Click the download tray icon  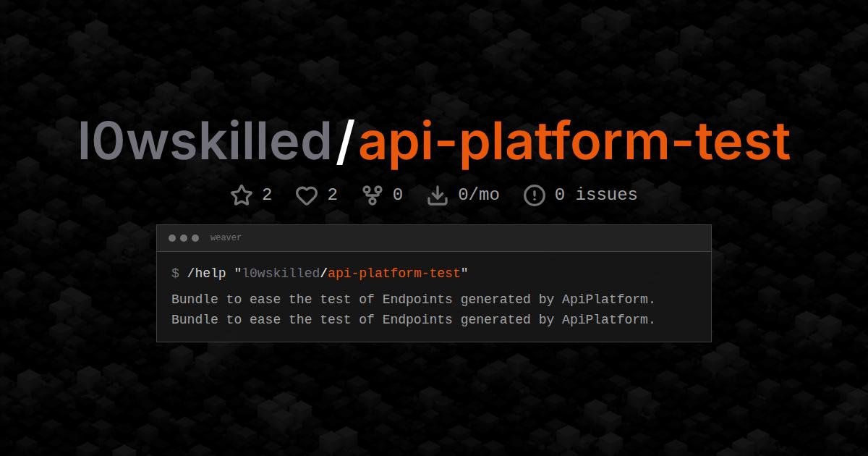click(x=438, y=195)
